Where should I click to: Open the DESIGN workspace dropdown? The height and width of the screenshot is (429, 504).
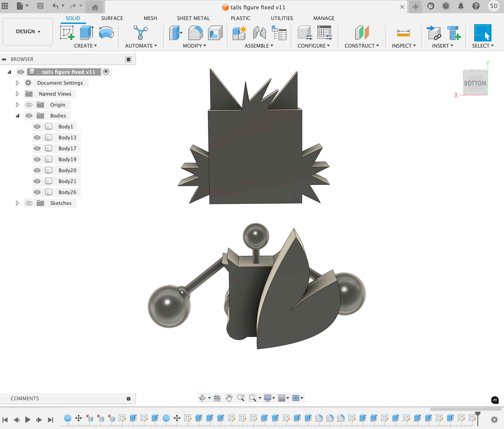coord(28,32)
